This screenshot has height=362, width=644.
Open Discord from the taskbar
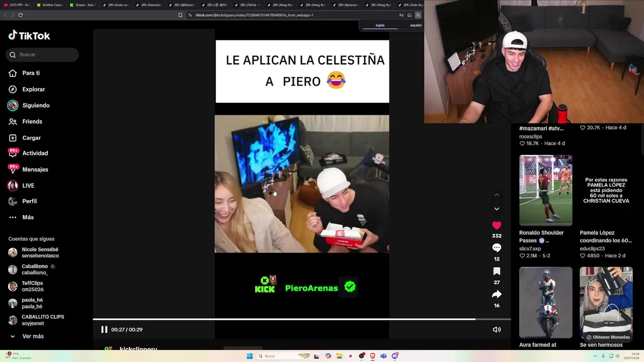[x=395, y=356]
